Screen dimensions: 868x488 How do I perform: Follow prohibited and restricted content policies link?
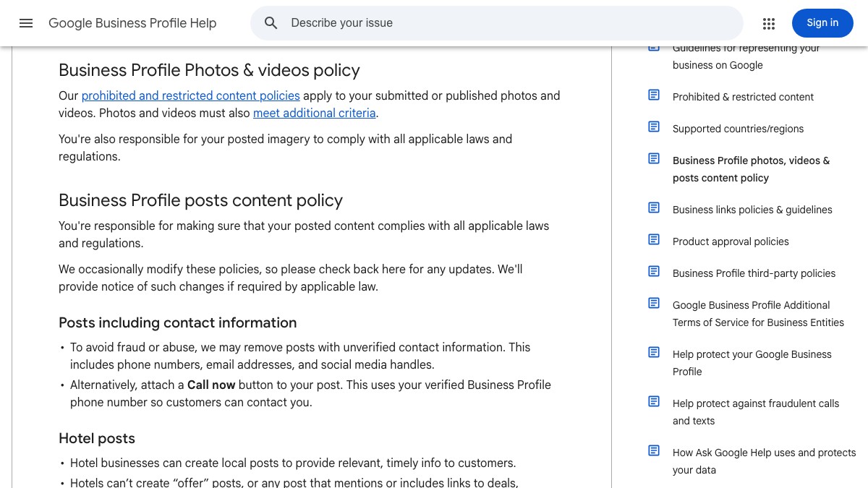pyautogui.click(x=190, y=95)
